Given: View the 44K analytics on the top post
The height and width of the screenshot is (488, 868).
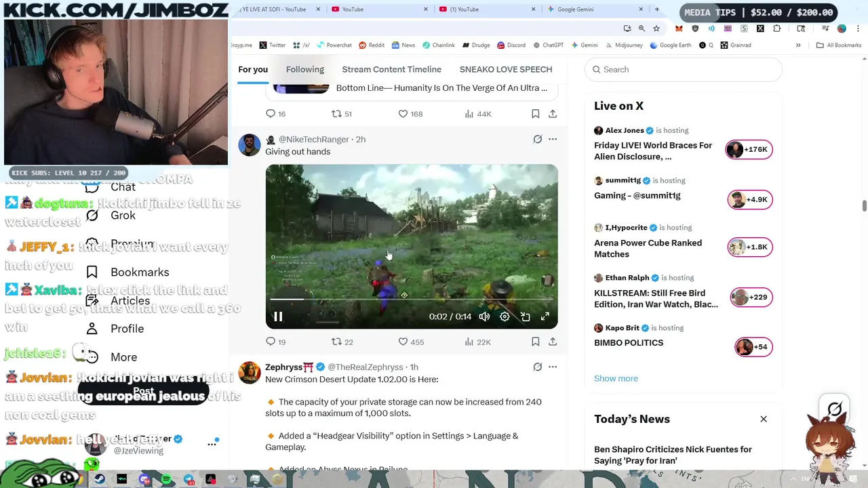Looking at the screenshot, I should click(x=478, y=113).
